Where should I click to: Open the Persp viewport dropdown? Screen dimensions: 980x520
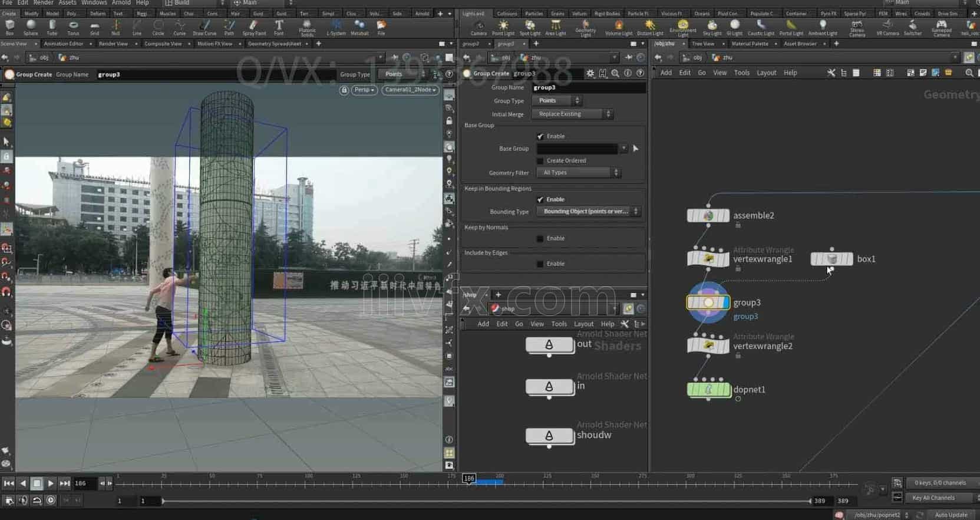pos(364,90)
